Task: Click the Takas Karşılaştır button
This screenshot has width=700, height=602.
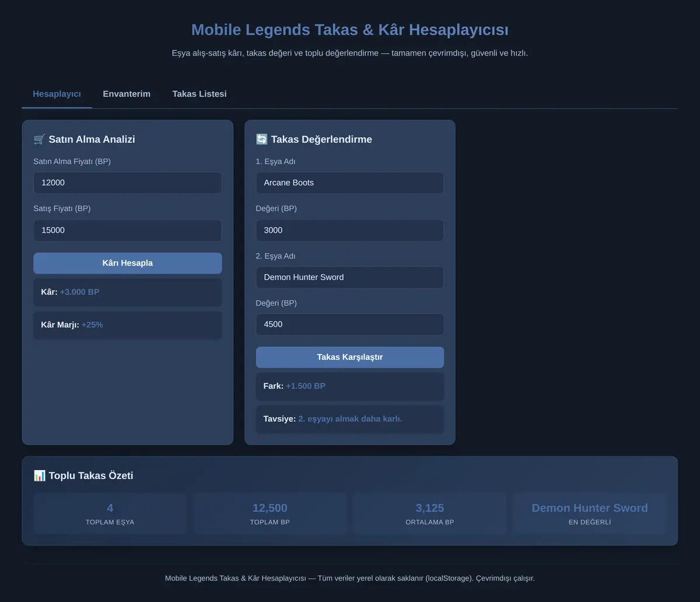Action: point(350,357)
